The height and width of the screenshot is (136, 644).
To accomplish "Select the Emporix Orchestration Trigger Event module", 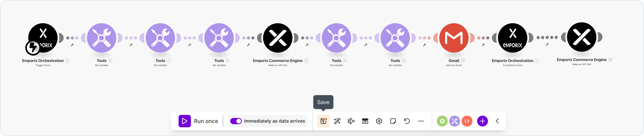I will coord(43,38).
